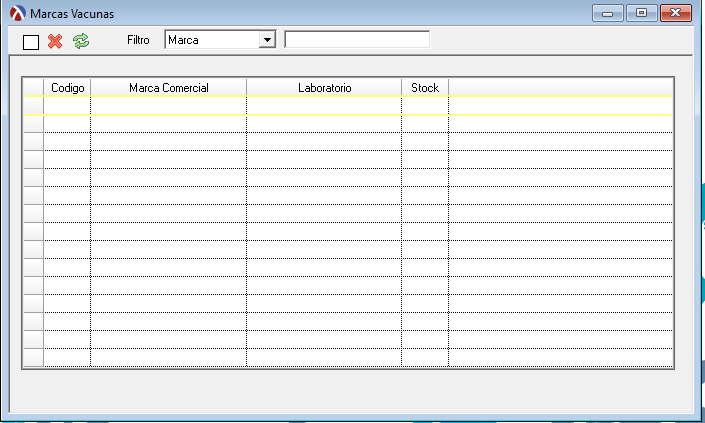
Task: Close the Marcas Vacunas window
Action: pyautogui.click(x=675, y=14)
